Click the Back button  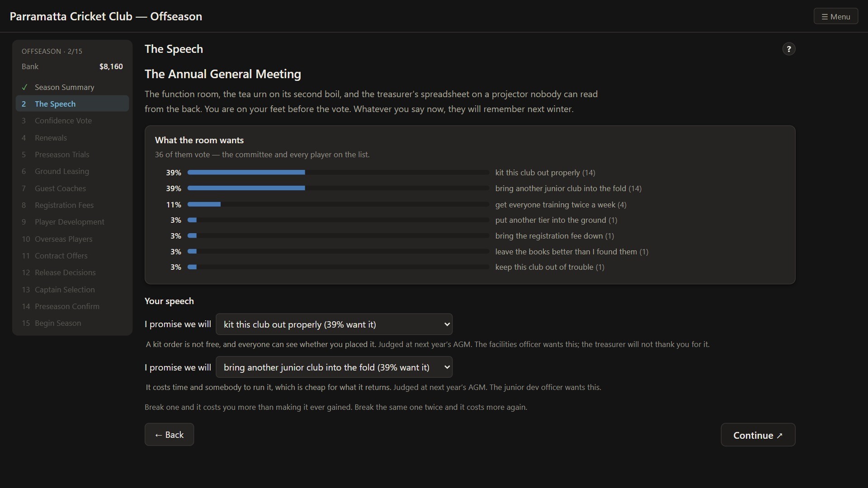click(169, 435)
